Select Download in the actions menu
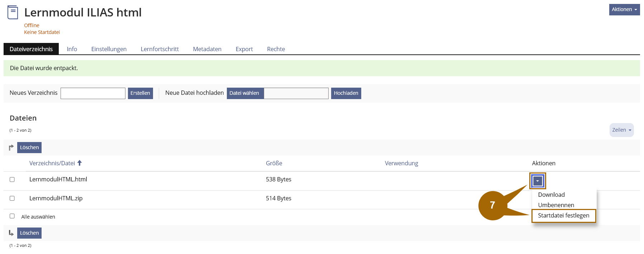This screenshot has width=644, height=254. coord(551,195)
